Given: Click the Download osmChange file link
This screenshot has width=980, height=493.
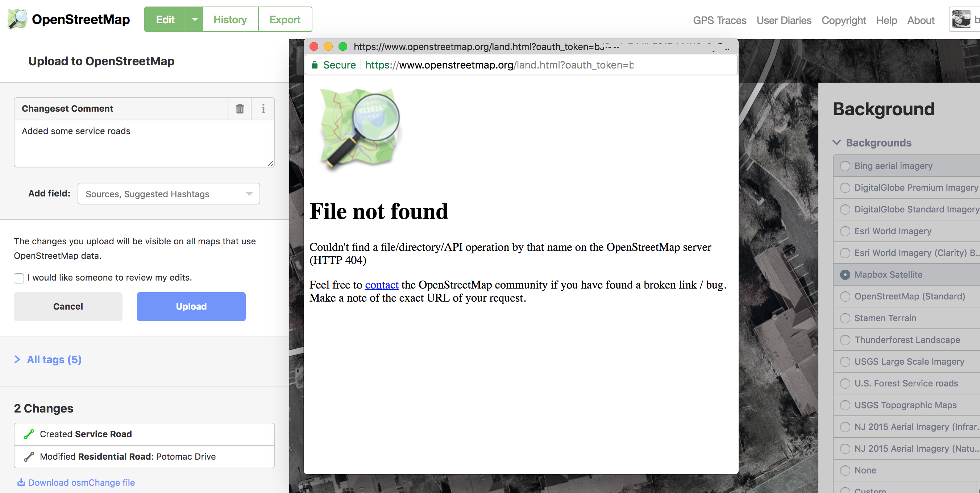Looking at the screenshot, I should (82, 482).
